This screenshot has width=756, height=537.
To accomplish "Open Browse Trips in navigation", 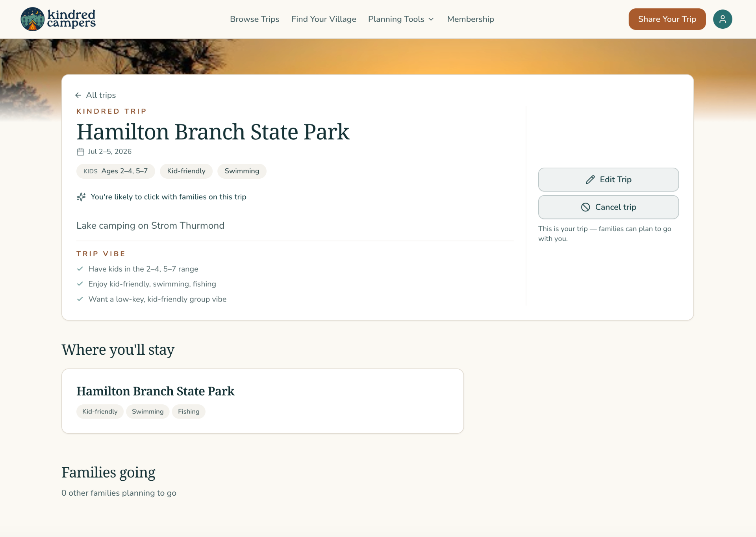I will (254, 19).
